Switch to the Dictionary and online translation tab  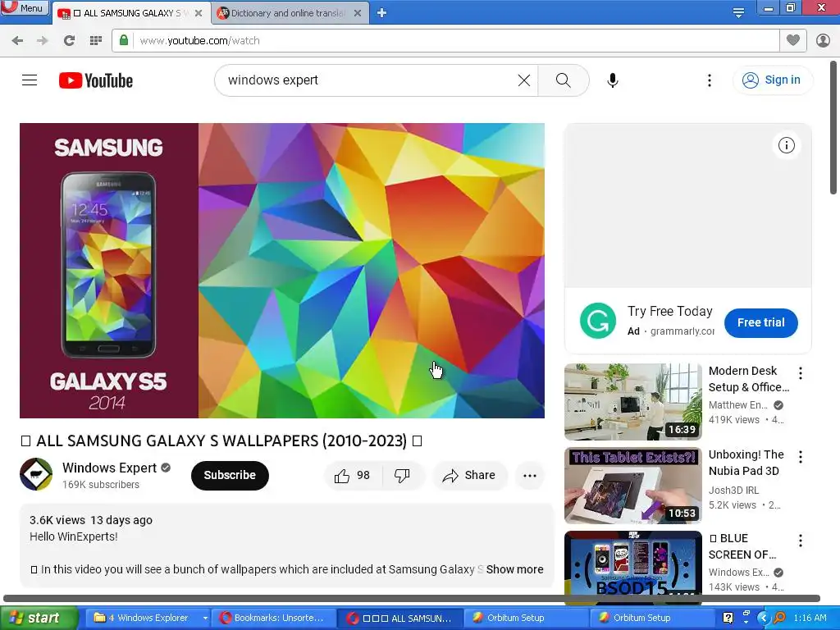(288, 13)
